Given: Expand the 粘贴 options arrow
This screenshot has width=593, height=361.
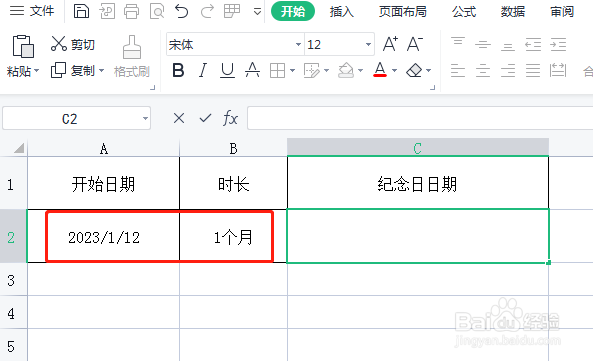Looking at the screenshot, I should click(37, 71).
